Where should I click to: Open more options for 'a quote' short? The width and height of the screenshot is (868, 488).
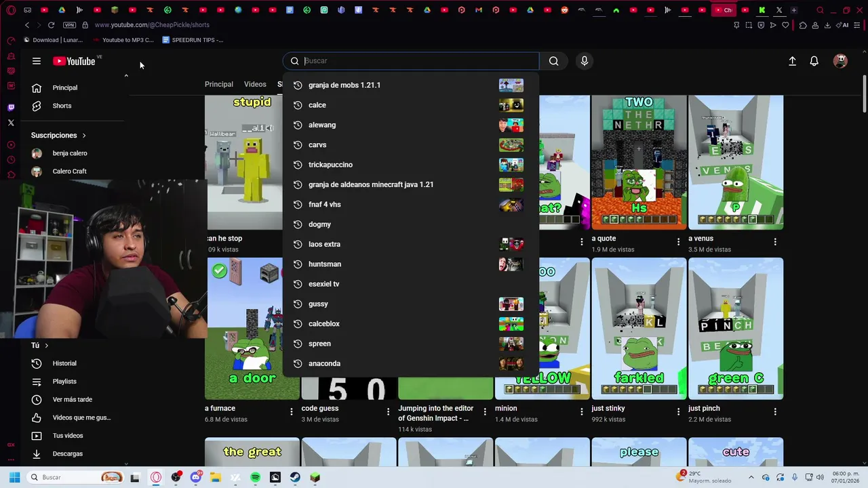(x=678, y=241)
